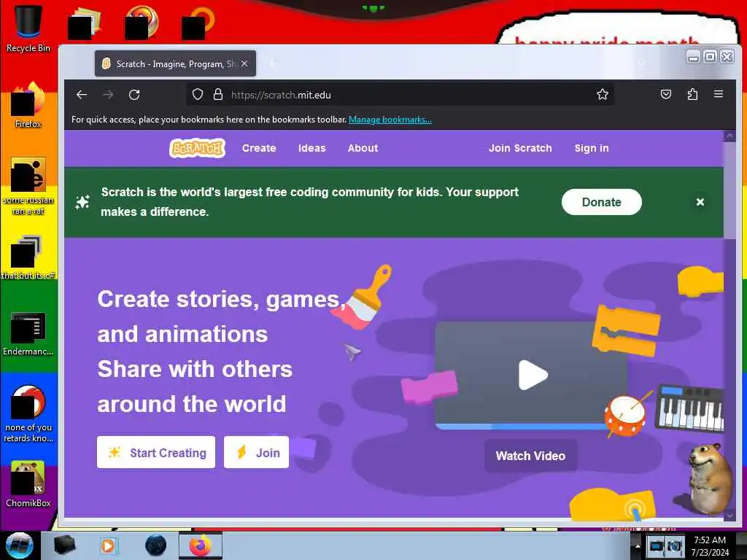Screen dimensions: 747x560
Task: Click the dark globe taskbar icon
Action: coord(155,545)
